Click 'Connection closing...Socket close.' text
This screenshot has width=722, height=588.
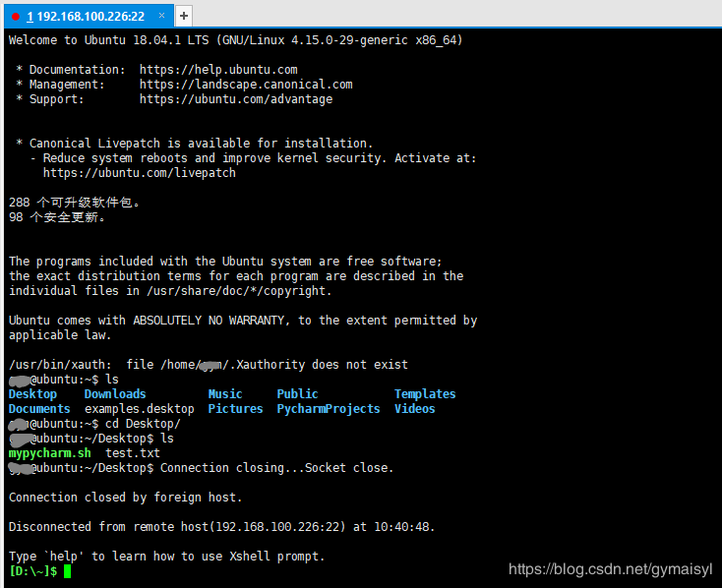(276, 468)
